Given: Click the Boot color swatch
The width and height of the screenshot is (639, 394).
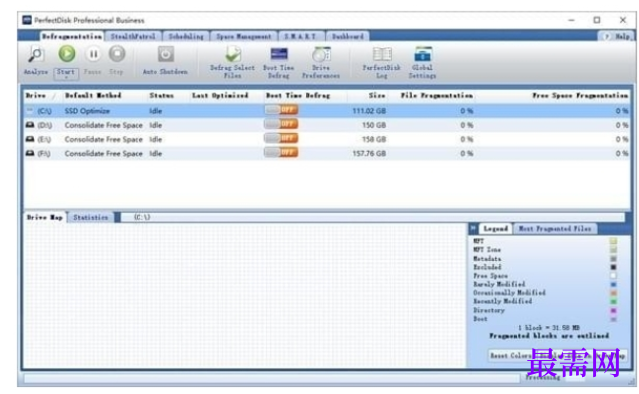Looking at the screenshot, I should pos(613,319).
